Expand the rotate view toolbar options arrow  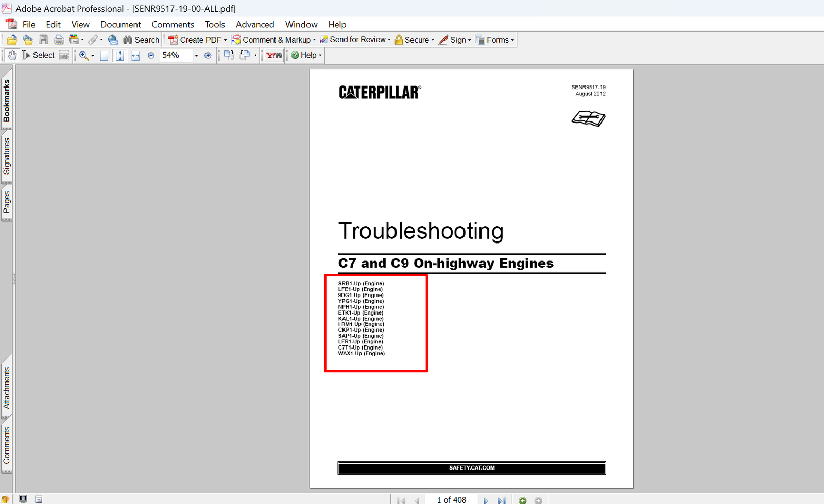pos(256,55)
